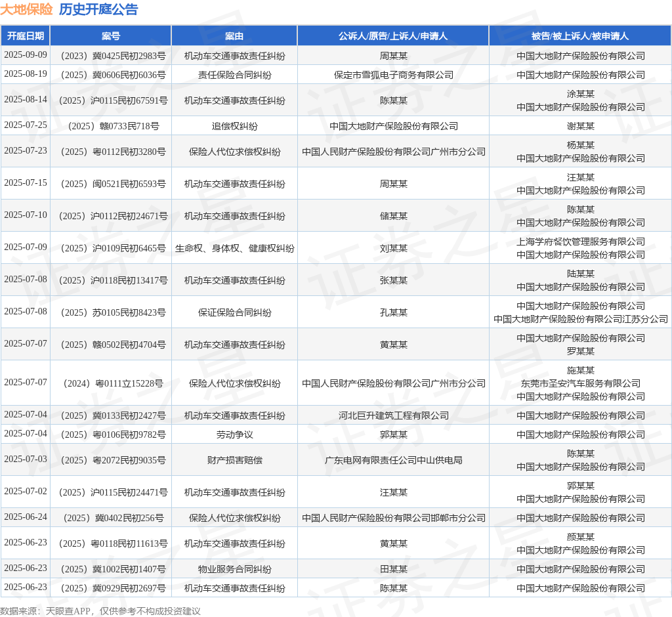
Task: Click defendant 陆某某
Action: (x=581, y=274)
